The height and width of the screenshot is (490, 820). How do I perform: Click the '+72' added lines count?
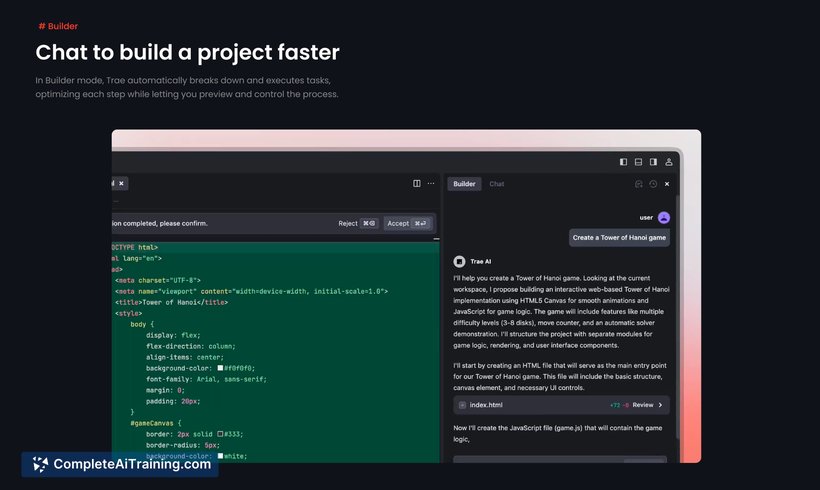click(614, 405)
